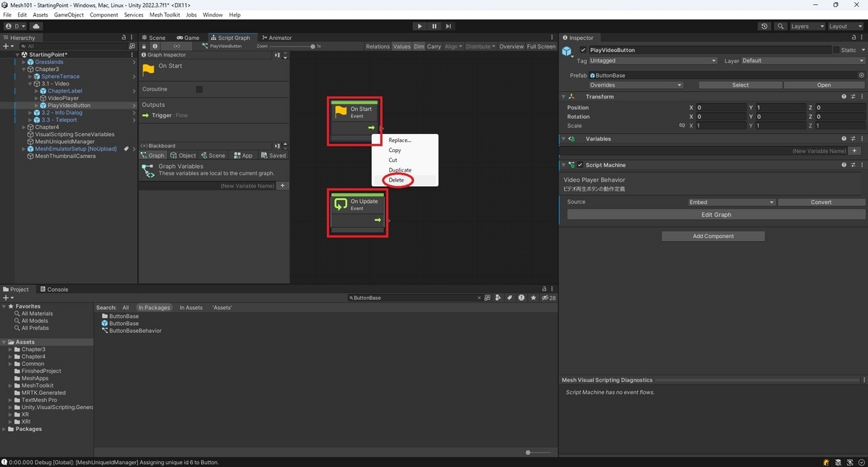This screenshot has width=868, height=467.
Task: Toggle the Graph Inspector info icon
Action: point(154,46)
